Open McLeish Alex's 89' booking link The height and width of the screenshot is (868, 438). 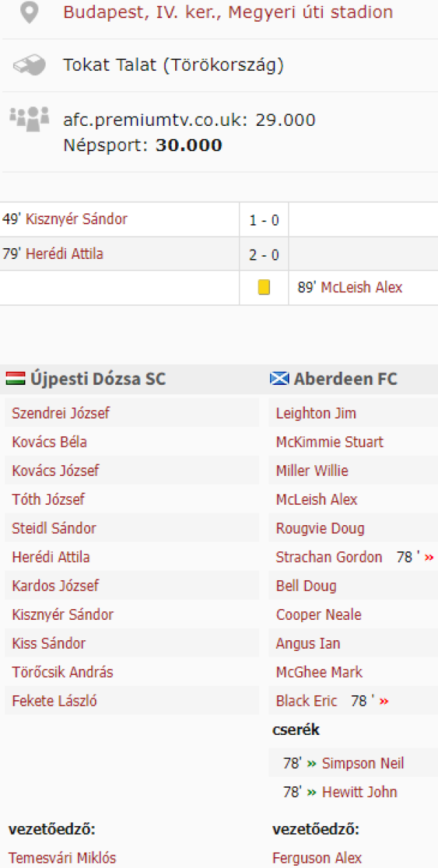pos(361,288)
